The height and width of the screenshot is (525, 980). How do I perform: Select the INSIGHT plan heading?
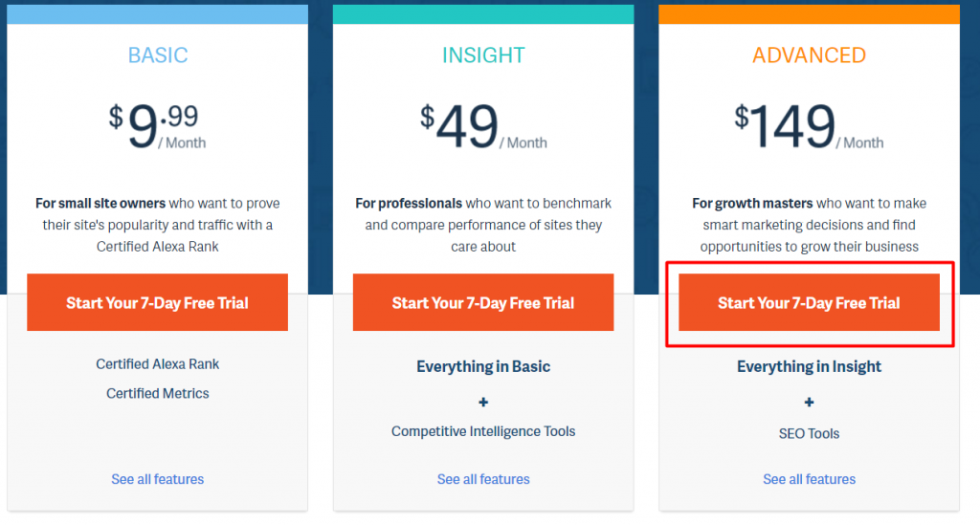point(483,55)
